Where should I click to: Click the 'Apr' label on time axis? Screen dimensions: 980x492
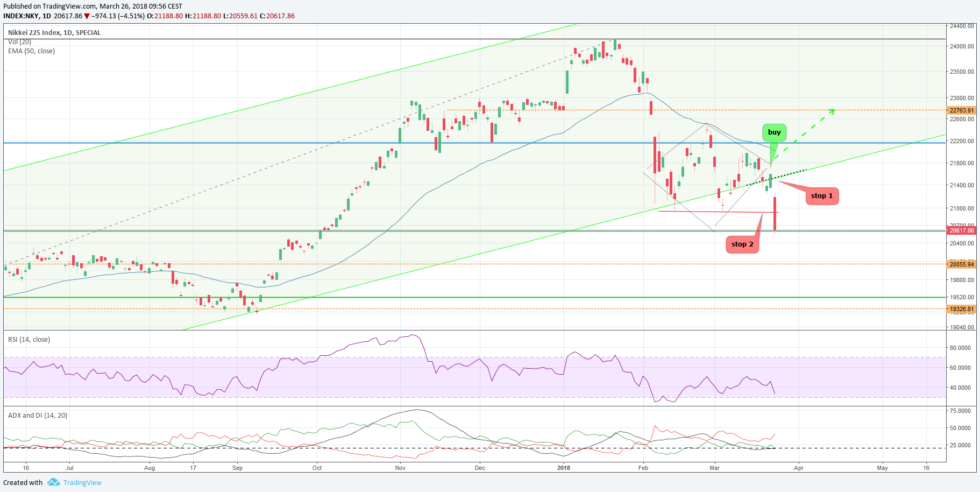(799, 468)
